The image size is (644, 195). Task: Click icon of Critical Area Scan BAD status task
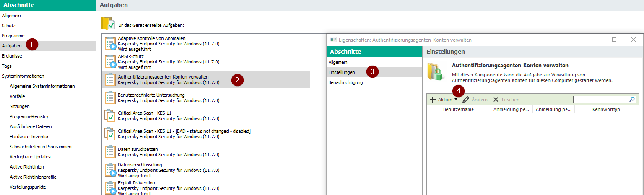(x=110, y=134)
